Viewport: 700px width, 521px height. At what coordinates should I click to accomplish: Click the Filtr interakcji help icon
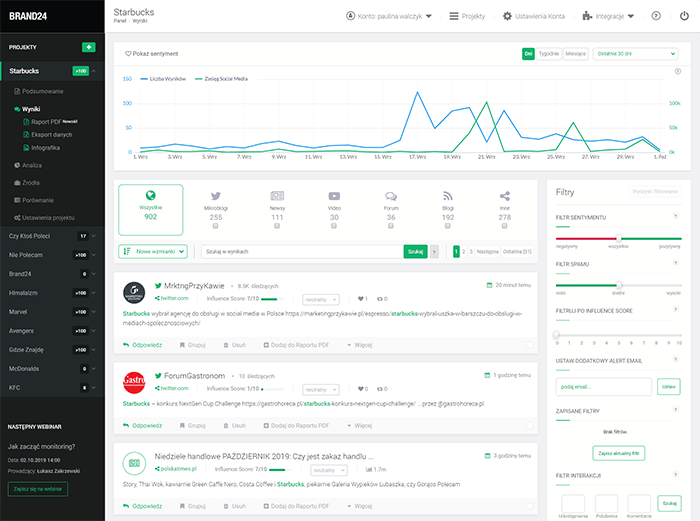pos(675,474)
